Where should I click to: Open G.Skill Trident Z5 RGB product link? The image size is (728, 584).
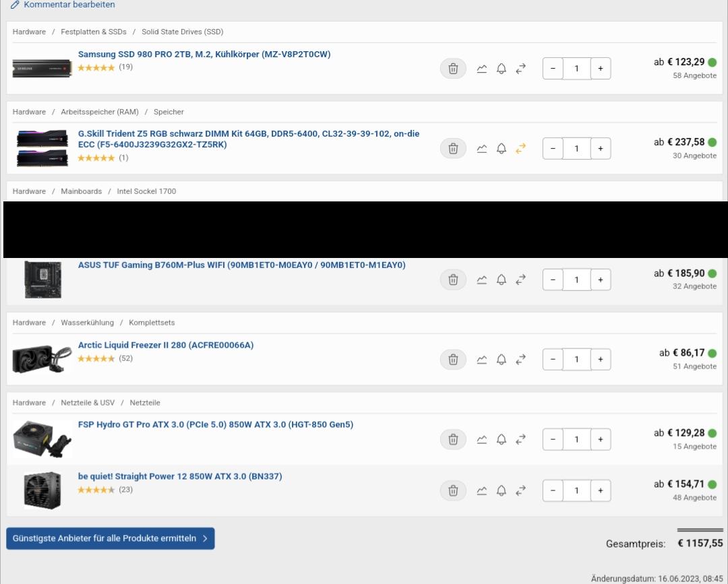tap(249, 139)
